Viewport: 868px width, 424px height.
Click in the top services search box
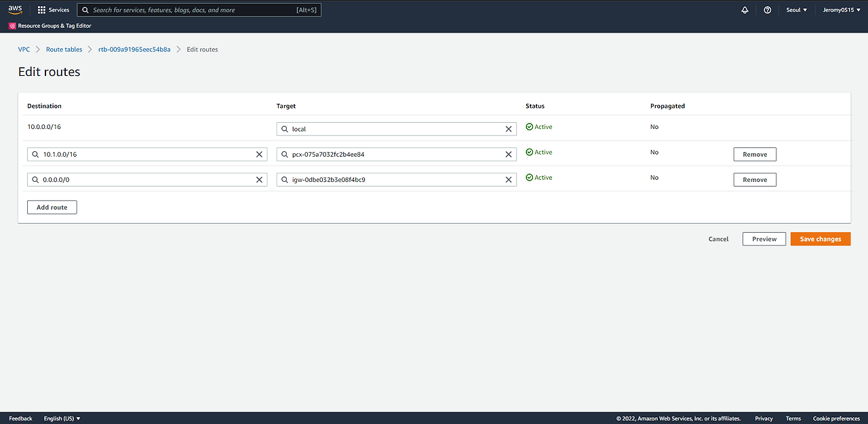[199, 10]
